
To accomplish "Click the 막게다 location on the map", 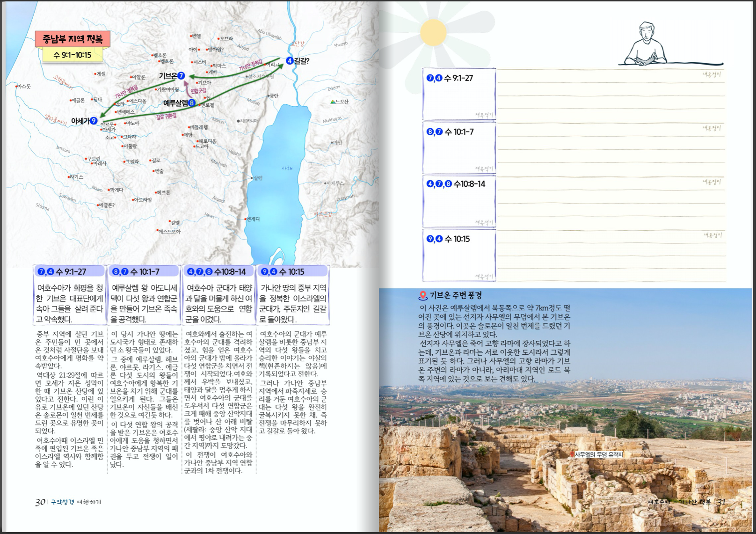I will click(115, 190).
